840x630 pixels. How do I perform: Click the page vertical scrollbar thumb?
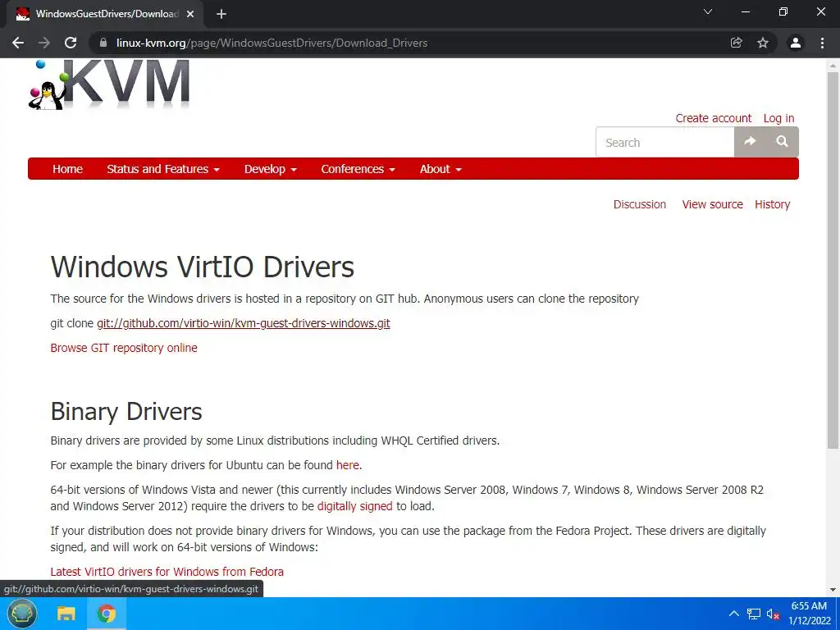833,260
